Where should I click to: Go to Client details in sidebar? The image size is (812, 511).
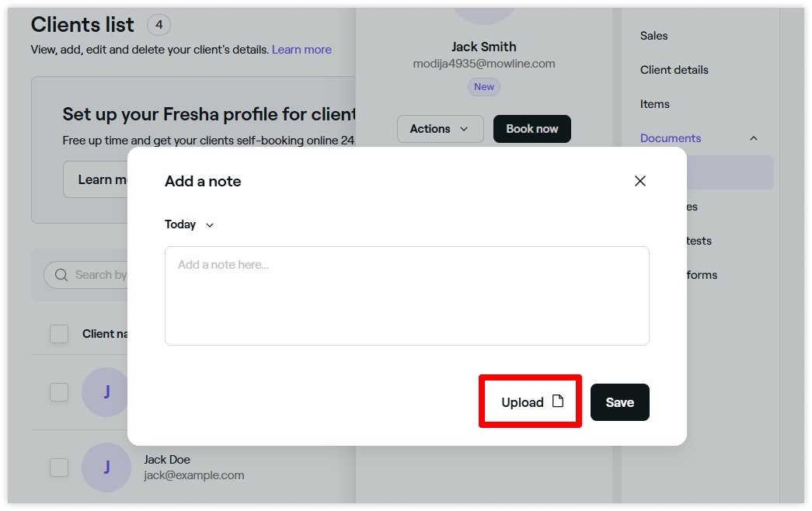pyautogui.click(x=674, y=70)
